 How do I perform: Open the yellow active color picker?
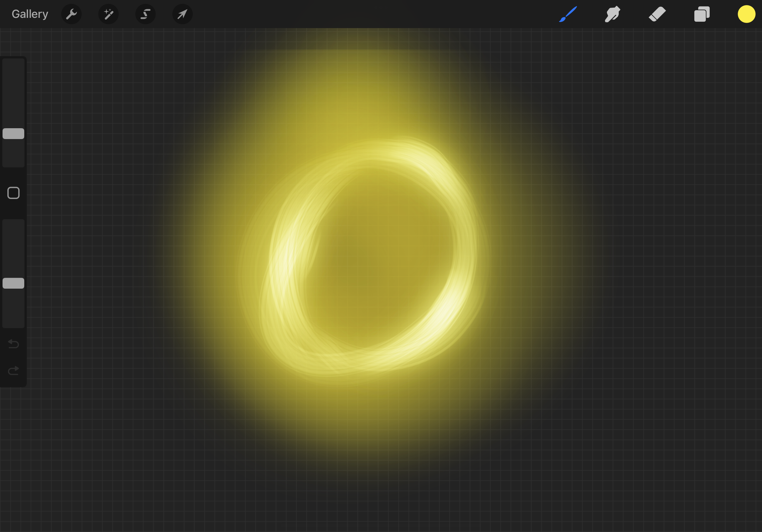pyautogui.click(x=746, y=14)
